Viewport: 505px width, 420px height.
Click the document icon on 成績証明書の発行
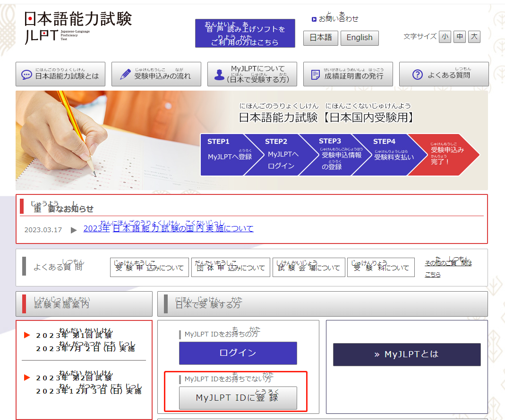point(315,75)
